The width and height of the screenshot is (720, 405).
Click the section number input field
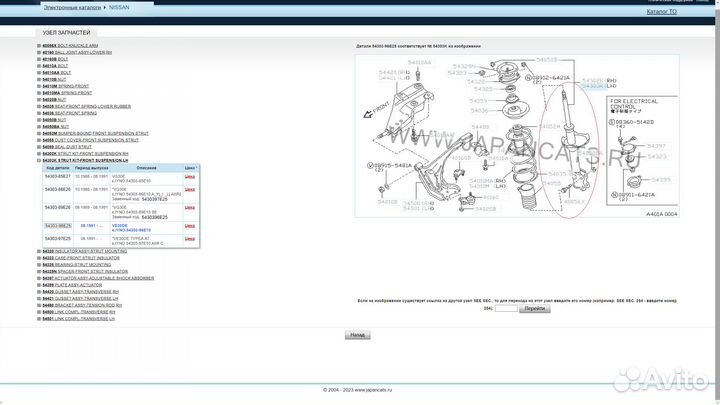[x=506, y=309]
